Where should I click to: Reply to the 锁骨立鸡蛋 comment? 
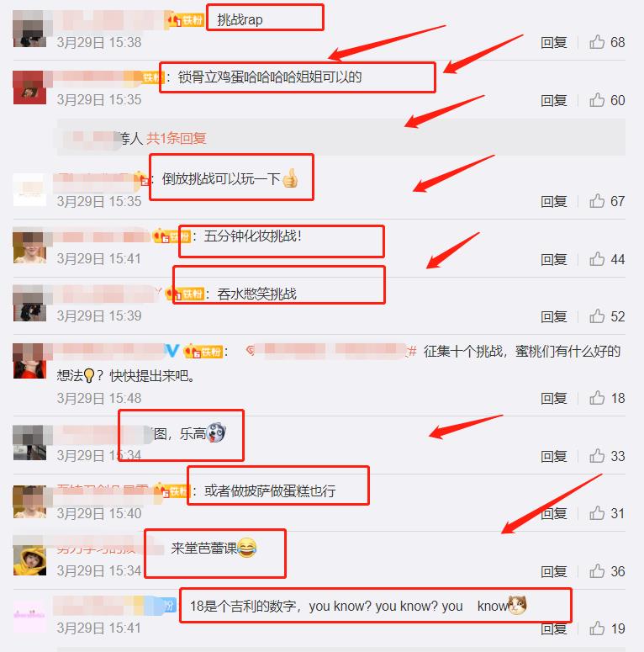point(553,100)
